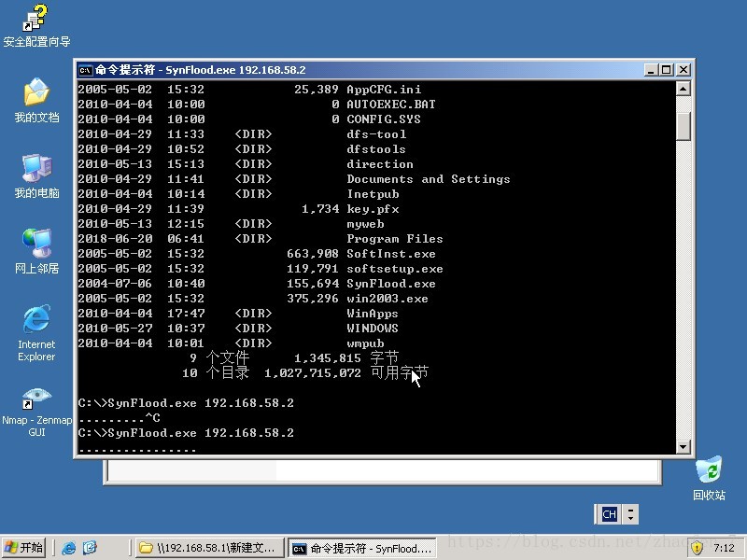This screenshot has width=747, height=560.
Task: Click the dfstools directory line
Action: coord(242,149)
